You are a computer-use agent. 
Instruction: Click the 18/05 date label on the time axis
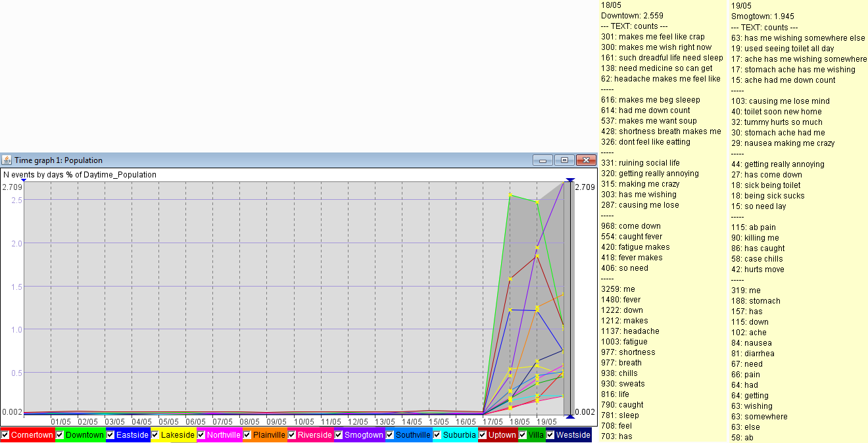coord(520,421)
